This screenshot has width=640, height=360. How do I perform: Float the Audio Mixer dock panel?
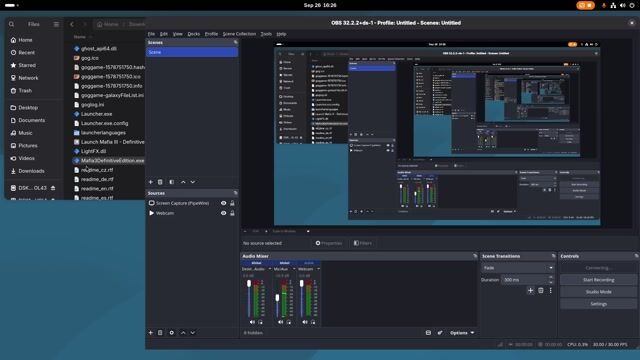(475, 256)
